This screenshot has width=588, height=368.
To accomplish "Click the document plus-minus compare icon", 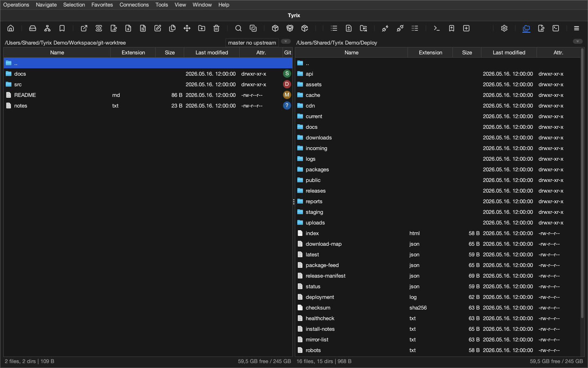I will 349,28.
